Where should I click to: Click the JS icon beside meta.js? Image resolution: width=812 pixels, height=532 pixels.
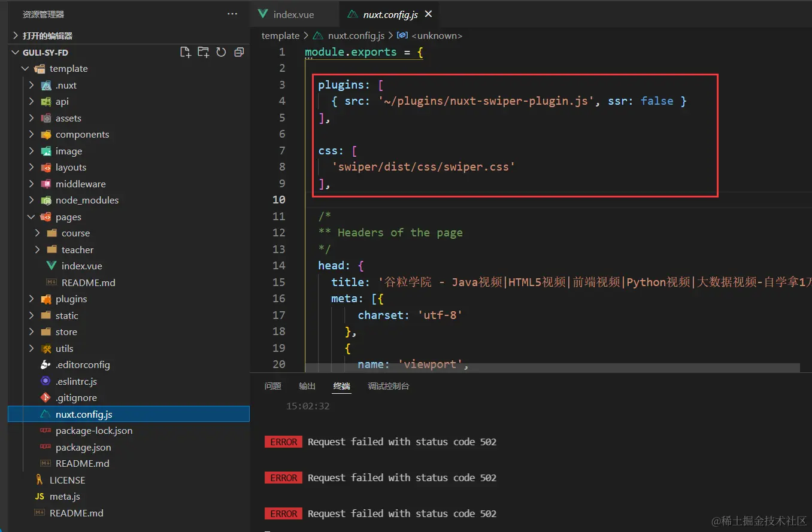tap(40, 497)
